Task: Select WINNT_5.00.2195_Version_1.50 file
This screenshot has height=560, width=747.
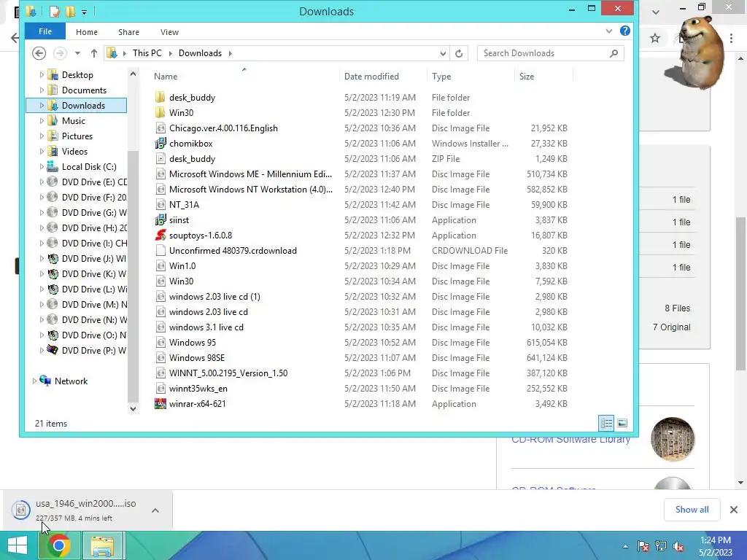Action: [228, 373]
